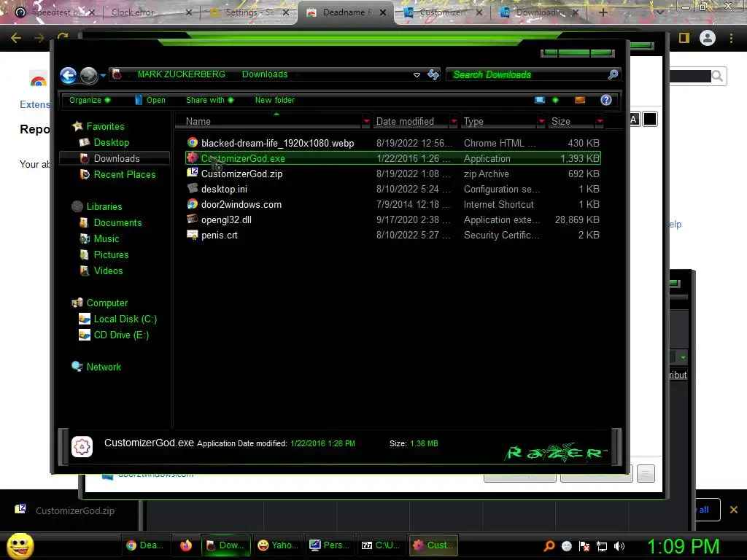Viewport: 747px width, 560px height.
Task: Open Size column filter dropdown arrow
Action: click(600, 122)
